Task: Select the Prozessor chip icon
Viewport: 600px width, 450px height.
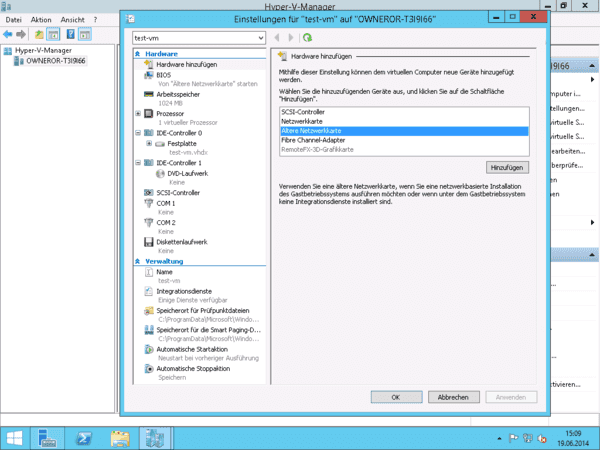Action: [148, 114]
